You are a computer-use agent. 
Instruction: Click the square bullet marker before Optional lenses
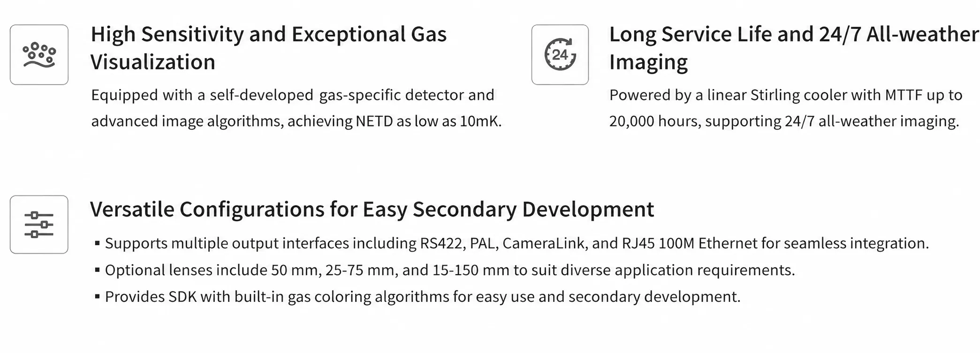[x=97, y=270]
